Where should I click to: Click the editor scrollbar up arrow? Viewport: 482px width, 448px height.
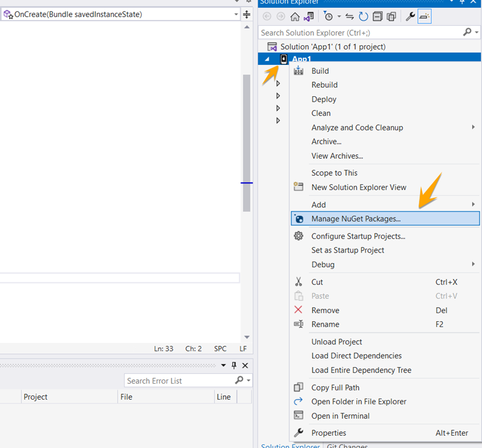tap(247, 28)
